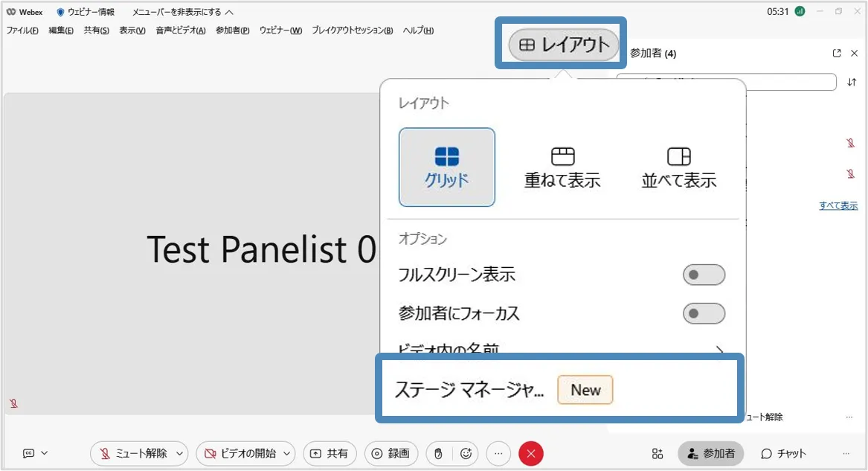Choose the 重ねて表示 (stack) layout
868x471 pixels.
click(562, 167)
